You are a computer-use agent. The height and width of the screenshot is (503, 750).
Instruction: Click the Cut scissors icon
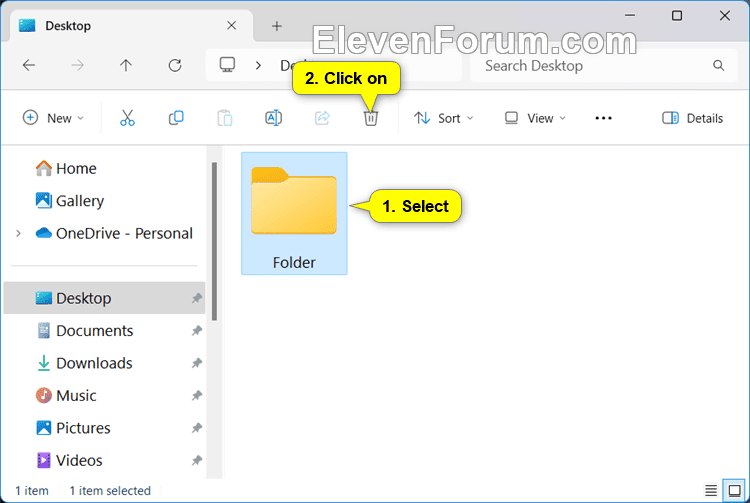click(x=127, y=118)
